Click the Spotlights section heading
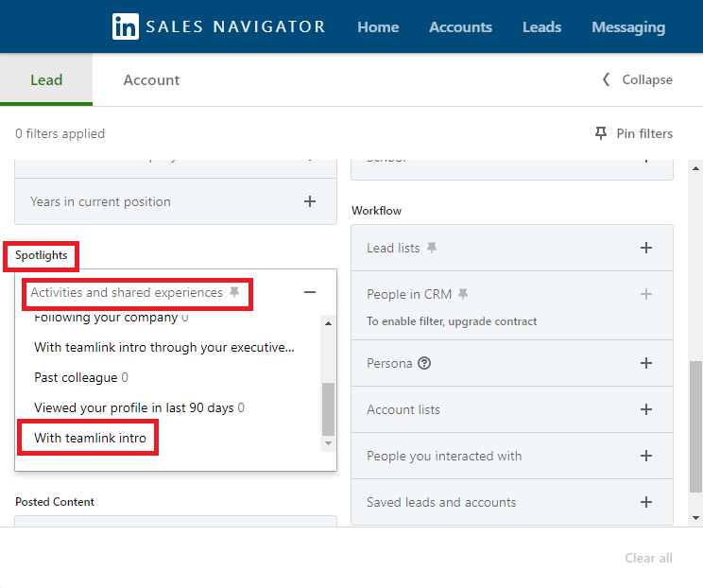 (x=41, y=255)
